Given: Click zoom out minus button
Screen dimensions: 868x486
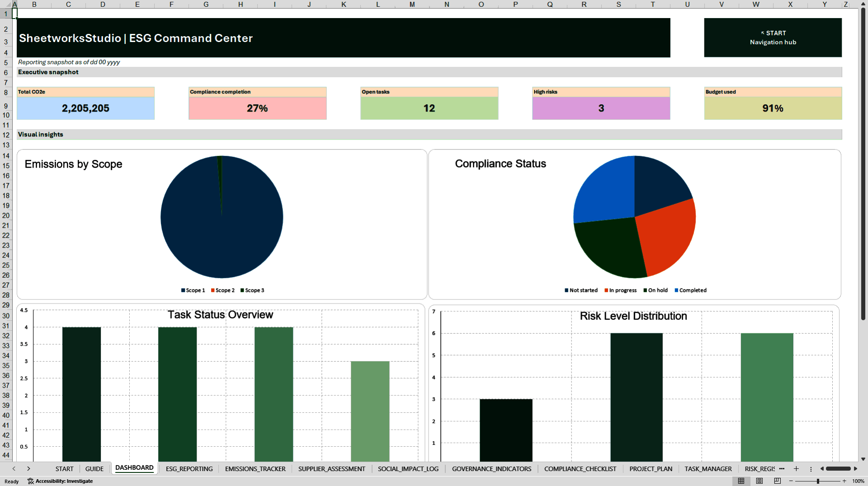Looking at the screenshot, I should click(x=791, y=481).
